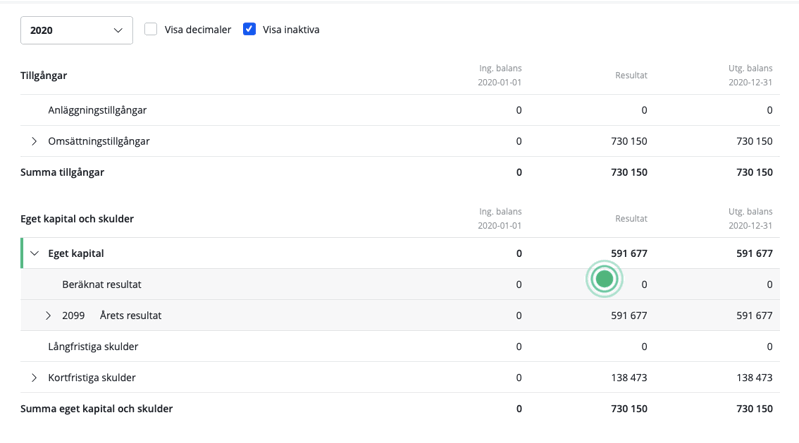Click the Årets resultat account label

tap(130, 316)
